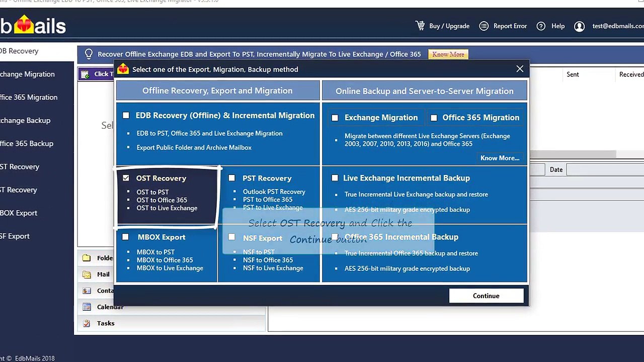Click the 'Offline Recovery, Export and Migration' header
This screenshot has height=362, width=644.
pyautogui.click(x=217, y=90)
